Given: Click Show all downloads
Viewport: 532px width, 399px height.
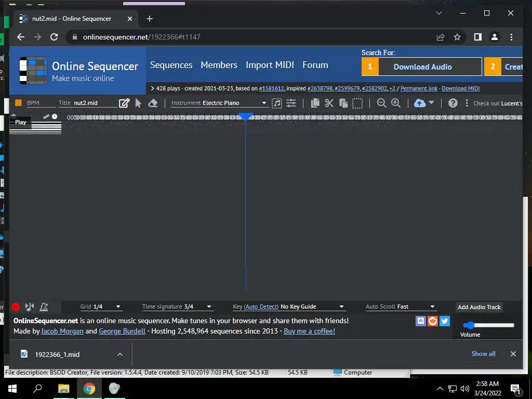Looking at the screenshot, I should [483, 353].
